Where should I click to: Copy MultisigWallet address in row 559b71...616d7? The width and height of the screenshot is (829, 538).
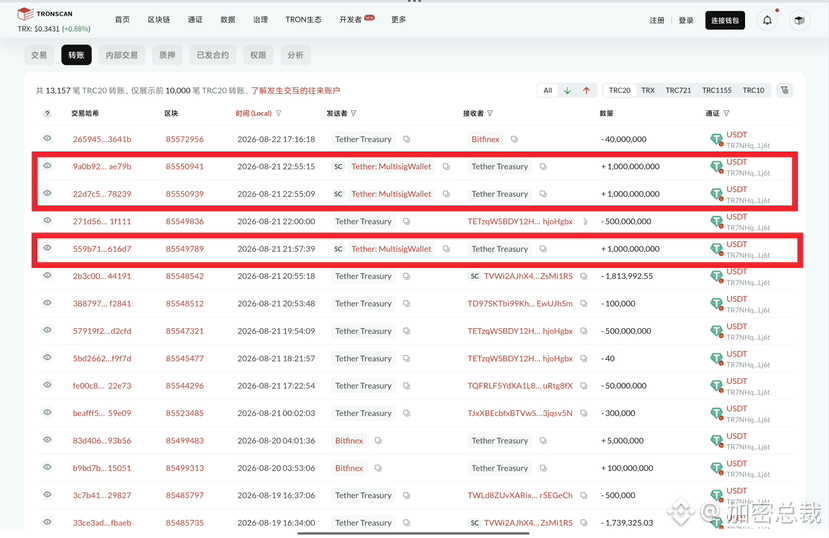coord(446,249)
